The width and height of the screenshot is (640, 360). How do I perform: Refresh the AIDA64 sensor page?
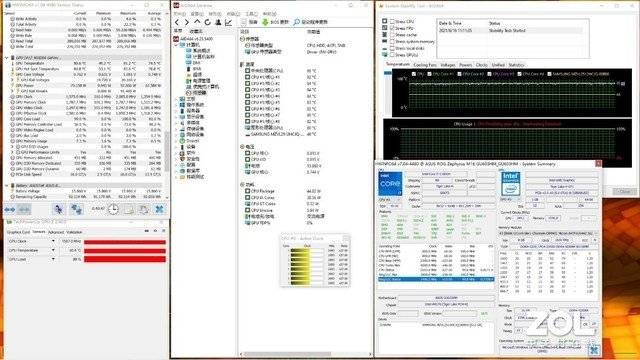point(207,22)
